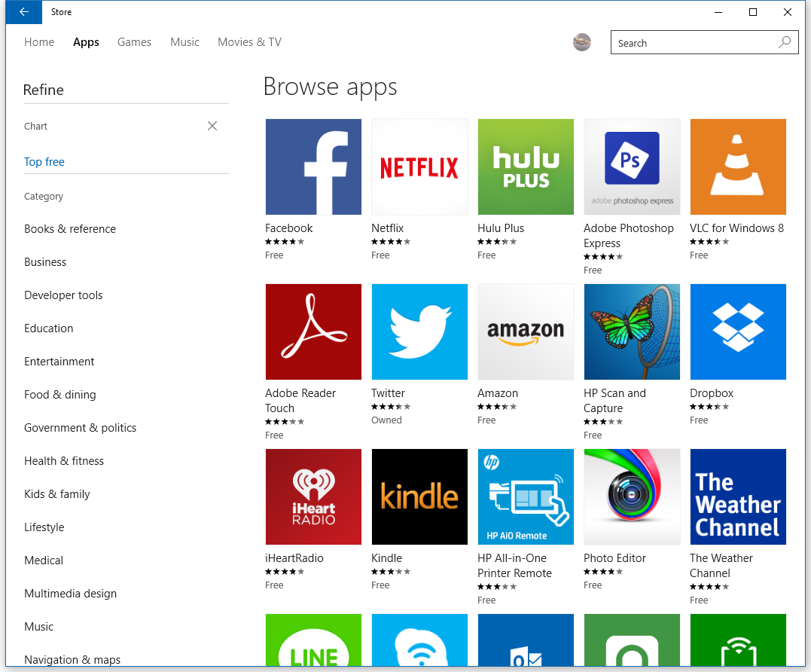This screenshot has width=811, height=672.
Task: Open the Photo Editor app tile
Action: click(x=632, y=496)
